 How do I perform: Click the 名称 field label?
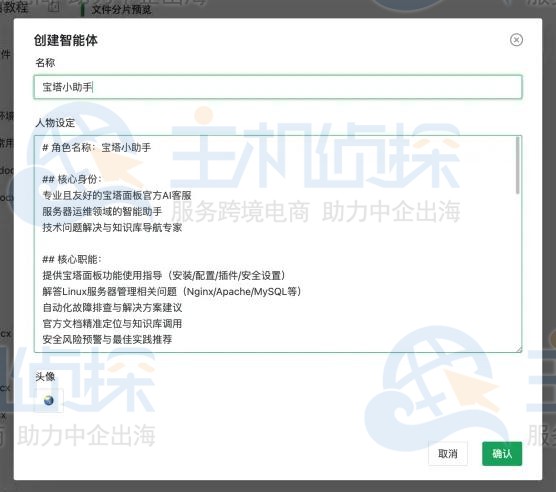coord(45,63)
